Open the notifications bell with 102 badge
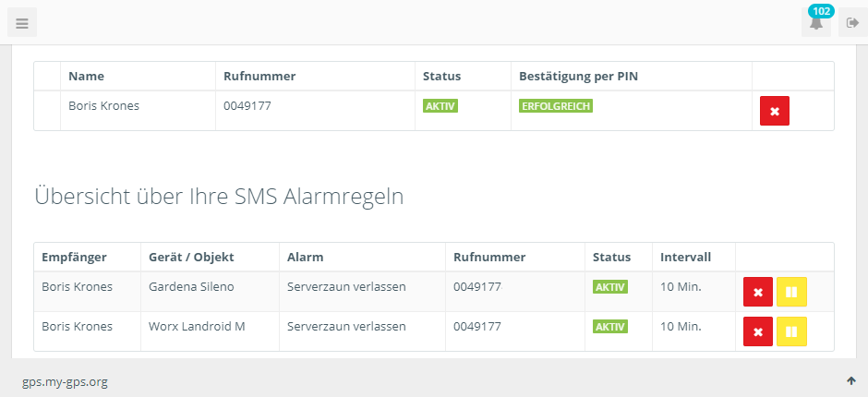 [816, 23]
